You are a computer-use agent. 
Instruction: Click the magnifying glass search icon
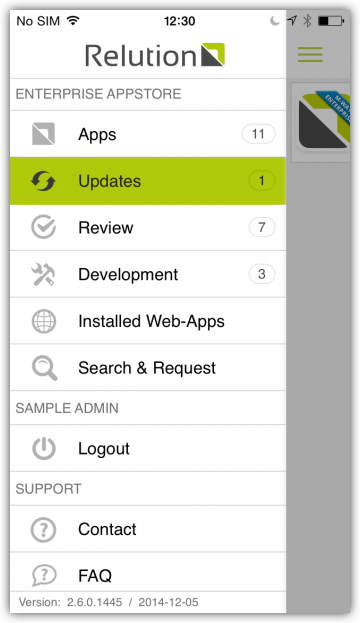coord(45,368)
